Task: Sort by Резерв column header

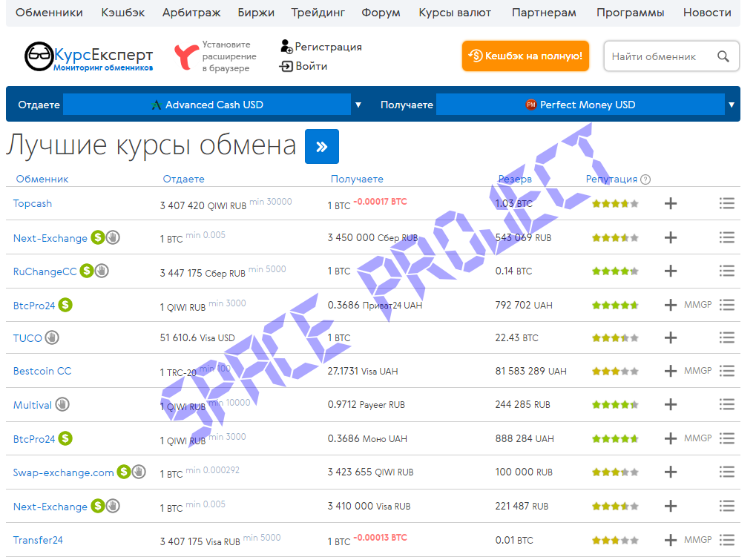Action: (515, 179)
